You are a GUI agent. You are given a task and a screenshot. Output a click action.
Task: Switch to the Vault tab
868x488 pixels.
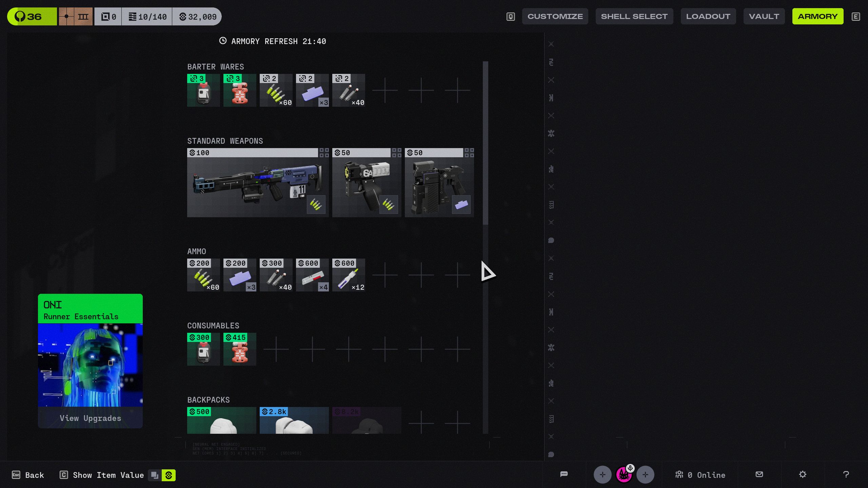(764, 16)
